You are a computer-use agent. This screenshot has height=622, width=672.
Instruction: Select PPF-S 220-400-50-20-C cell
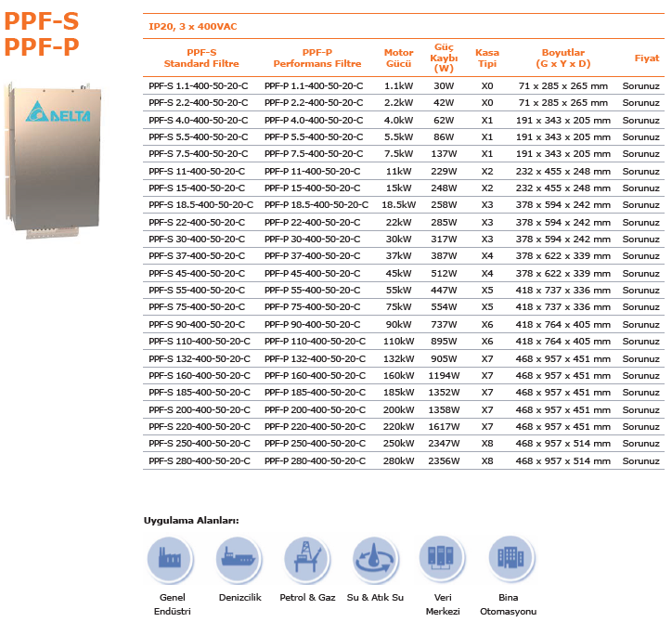point(200,426)
